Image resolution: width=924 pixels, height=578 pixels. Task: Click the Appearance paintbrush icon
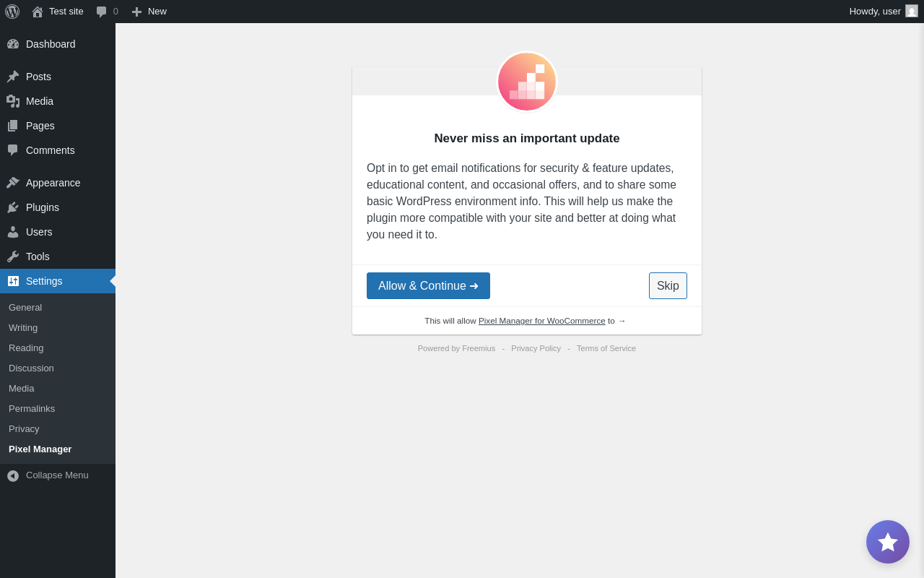[13, 183]
